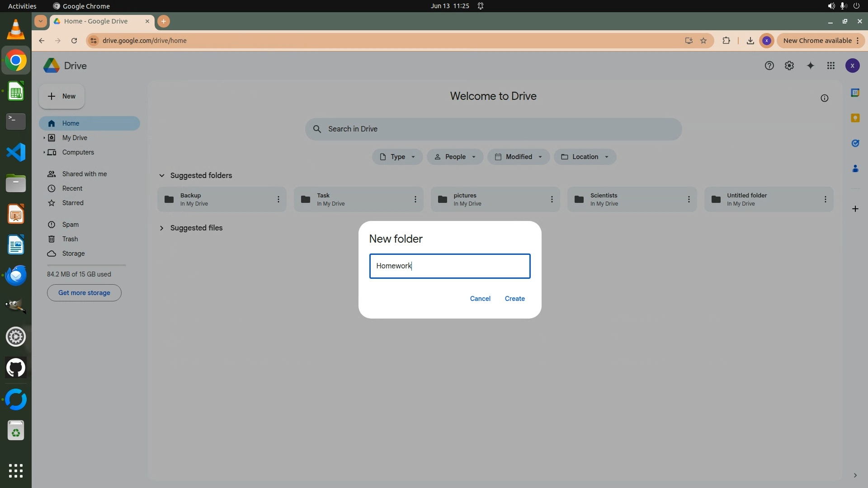Open more options for Backup folder

click(278, 199)
